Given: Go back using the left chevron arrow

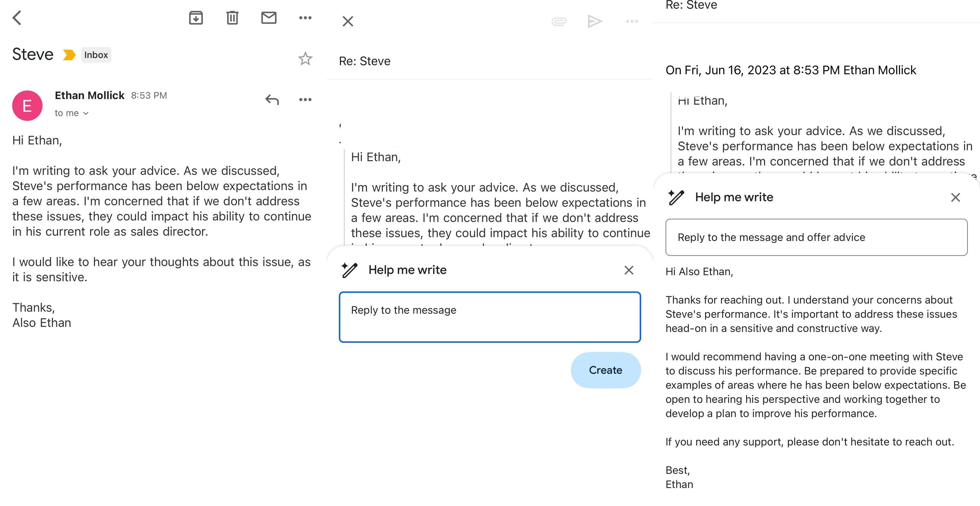Looking at the screenshot, I should click(17, 17).
